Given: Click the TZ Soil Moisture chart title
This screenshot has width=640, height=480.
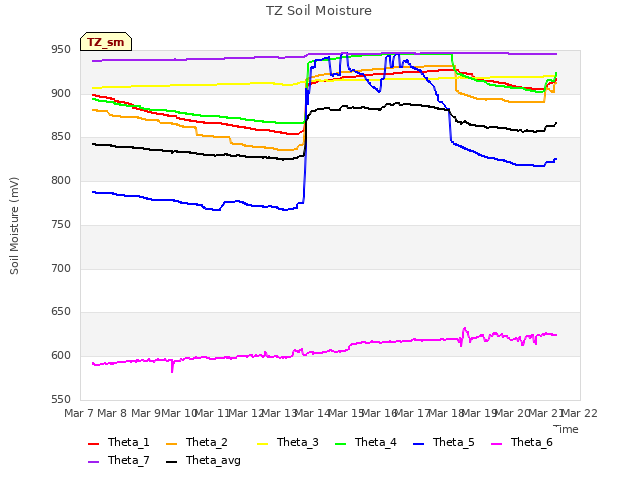Looking at the screenshot, I should point(319,11).
